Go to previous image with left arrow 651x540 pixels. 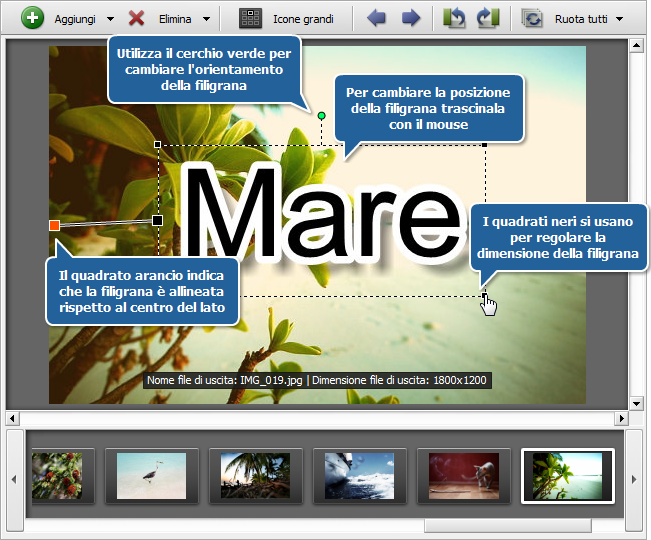(x=377, y=18)
